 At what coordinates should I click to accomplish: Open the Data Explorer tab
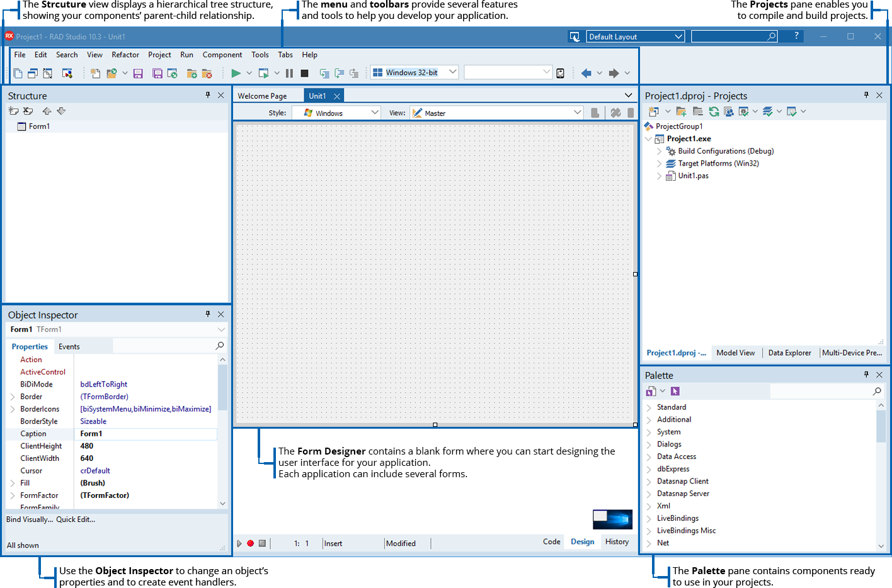click(x=789, y=353)
